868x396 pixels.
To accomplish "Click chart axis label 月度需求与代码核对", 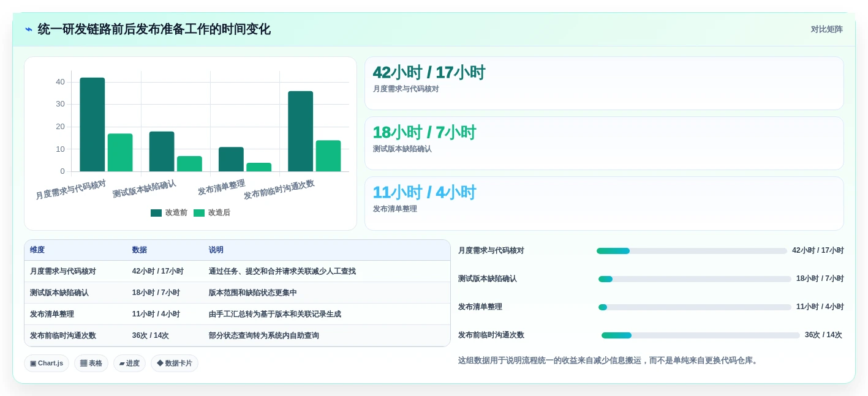I will pyautogui.click(x=71, y=190).
